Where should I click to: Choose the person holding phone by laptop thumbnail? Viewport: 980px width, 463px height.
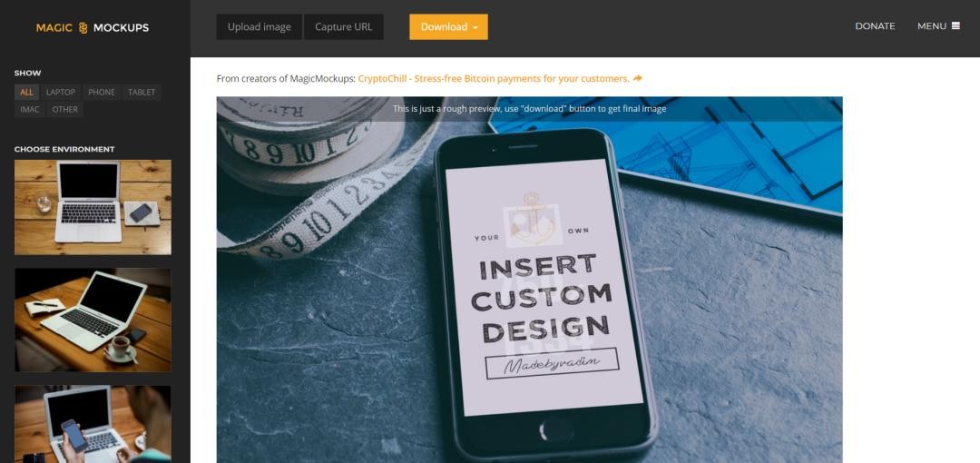pyautogui.click(x=93, y=424)
